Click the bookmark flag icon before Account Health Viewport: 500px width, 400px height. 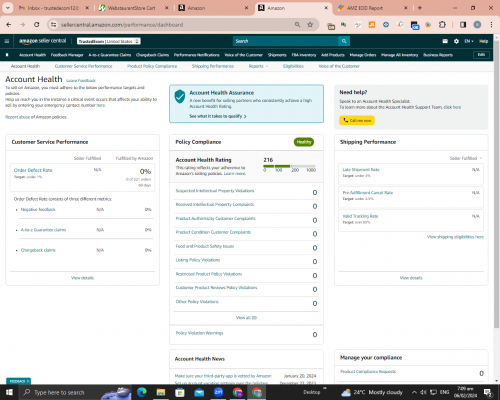point(7,55)
